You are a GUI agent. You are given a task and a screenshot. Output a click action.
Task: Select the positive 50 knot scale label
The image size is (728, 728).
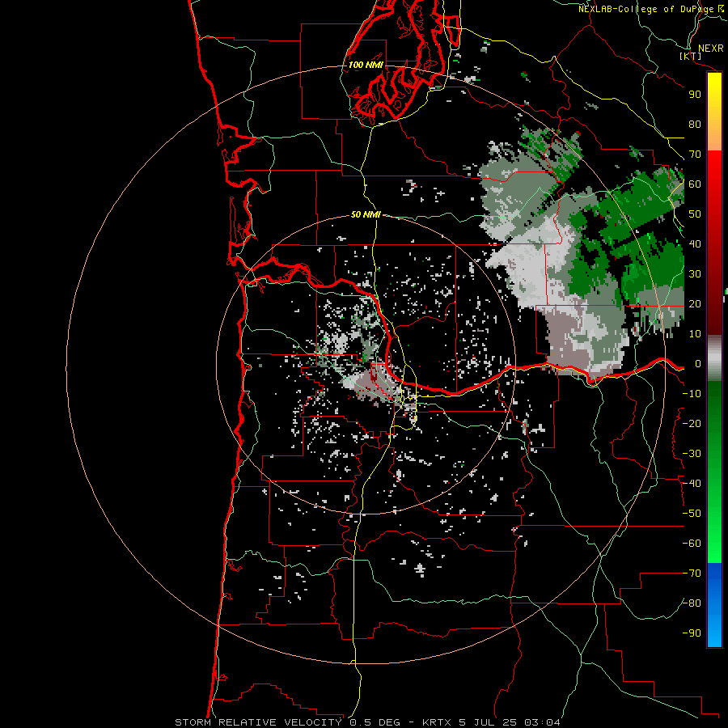pyautogui.click(x=695, y=214)
